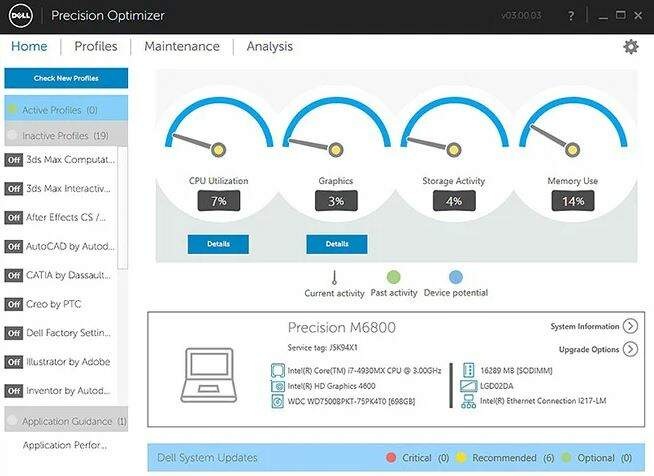
Task: Toggle the Illustrator by Adobe profile
Action: 14,362
